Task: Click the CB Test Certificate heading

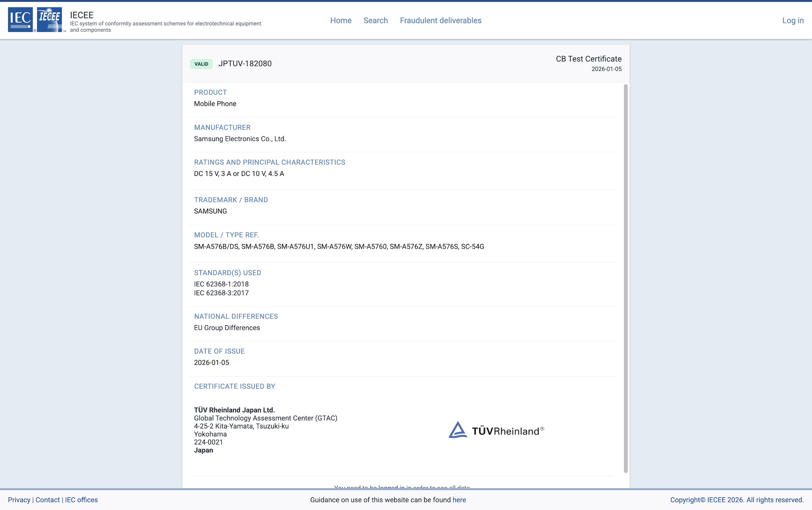Action: [588, 59]
